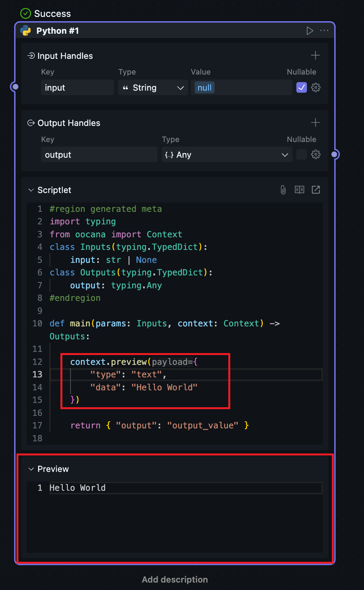
Task: Open settings gear for the output handle
Action: (x=316, y=155)
